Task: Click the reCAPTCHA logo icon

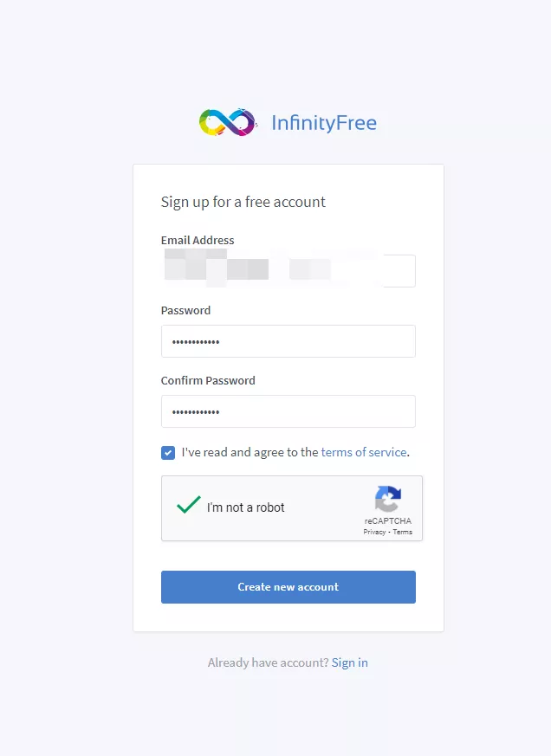Action: pyautogui.click(x=387, y=500)
